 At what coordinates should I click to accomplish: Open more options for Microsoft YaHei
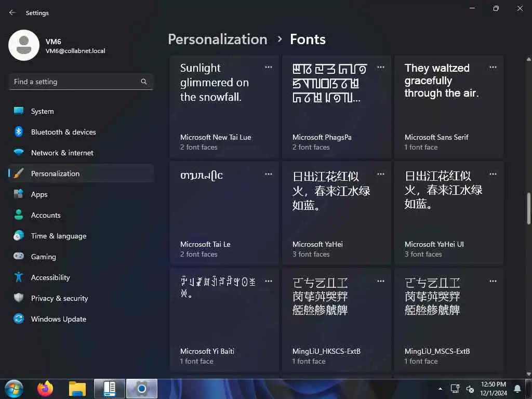tap(381, 174)
